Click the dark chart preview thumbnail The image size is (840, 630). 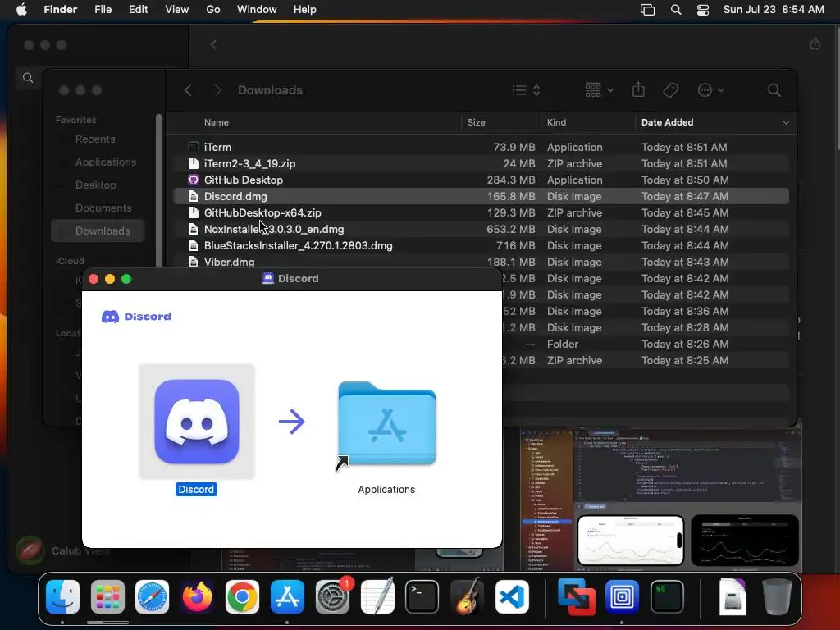click(x=745, y=541)
